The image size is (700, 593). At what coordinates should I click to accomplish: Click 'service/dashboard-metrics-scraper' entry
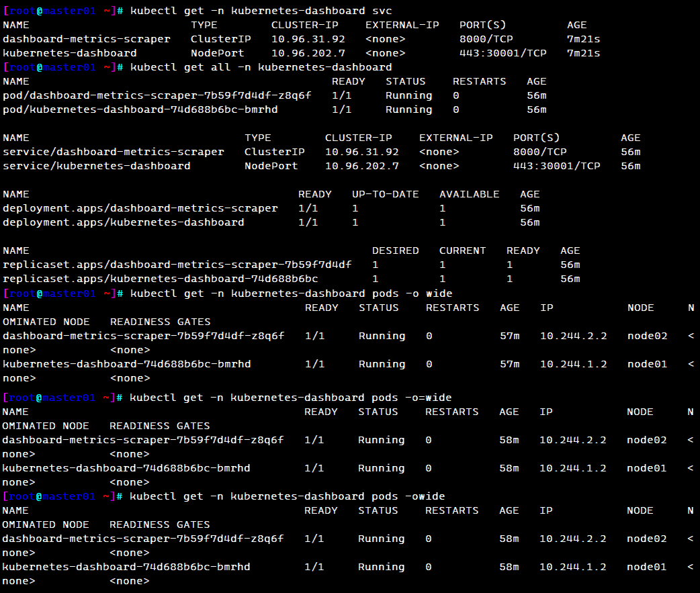click(x=114, y=152)
